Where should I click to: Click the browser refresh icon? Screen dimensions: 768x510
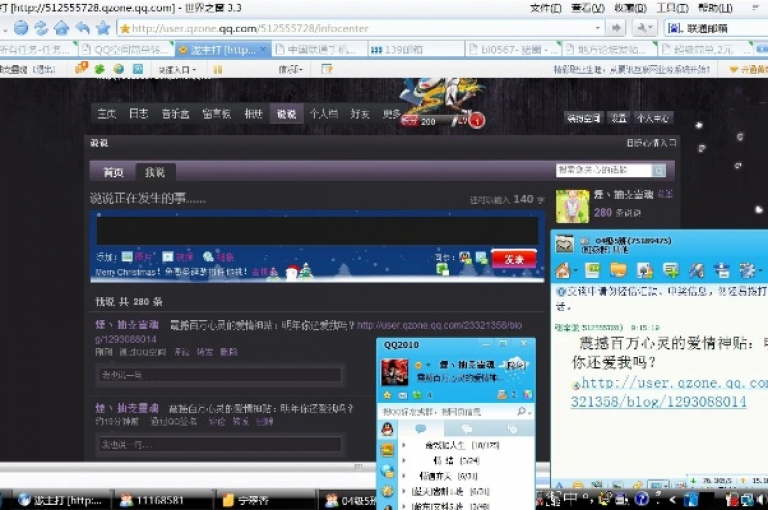pos(41,28)
